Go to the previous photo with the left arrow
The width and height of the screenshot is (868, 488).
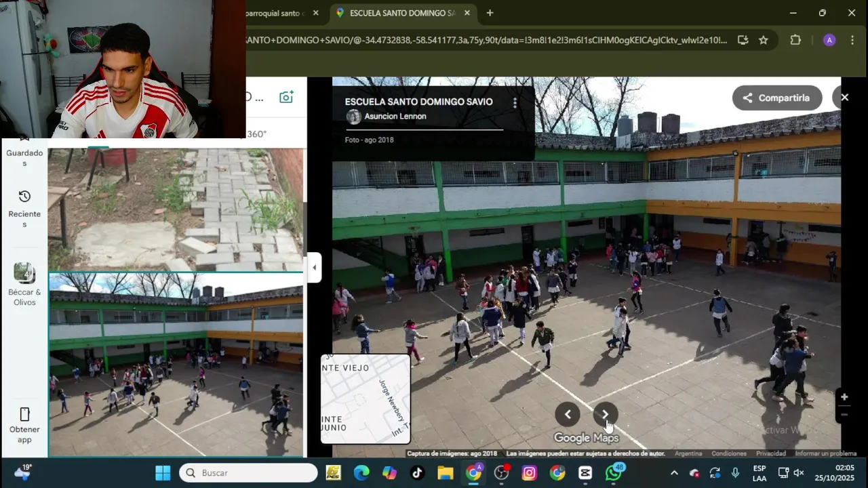568,415
